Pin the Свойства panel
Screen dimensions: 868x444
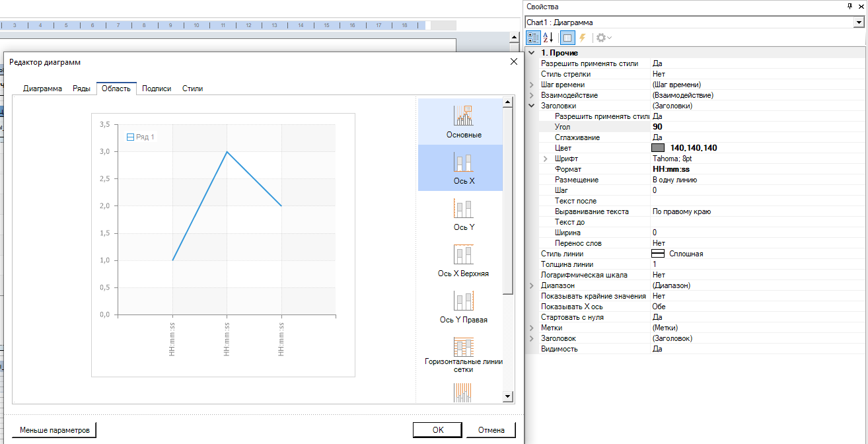pos(850,6)
